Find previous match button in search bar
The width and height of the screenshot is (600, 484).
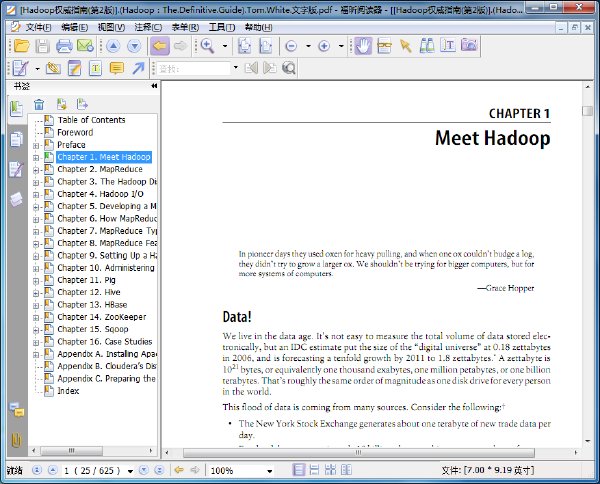pos(251,68)
